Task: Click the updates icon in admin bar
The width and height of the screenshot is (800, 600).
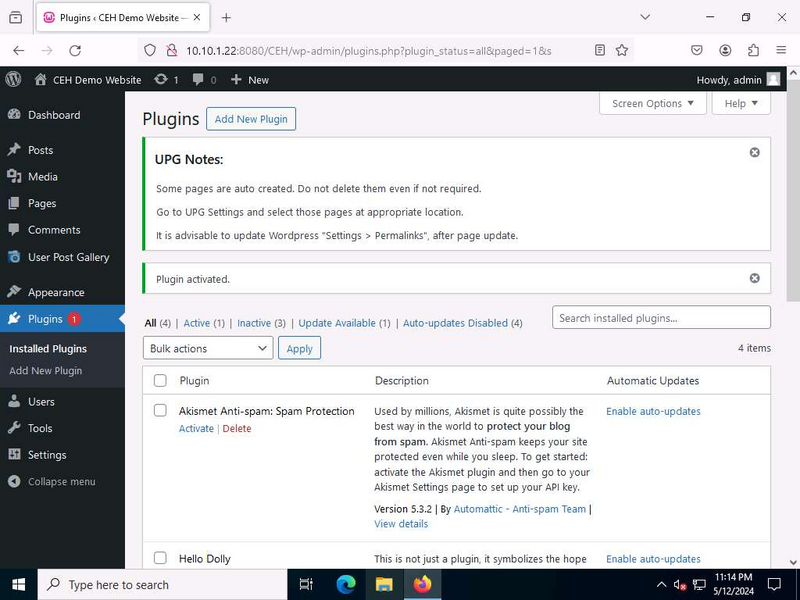Action: click(161, 79)
